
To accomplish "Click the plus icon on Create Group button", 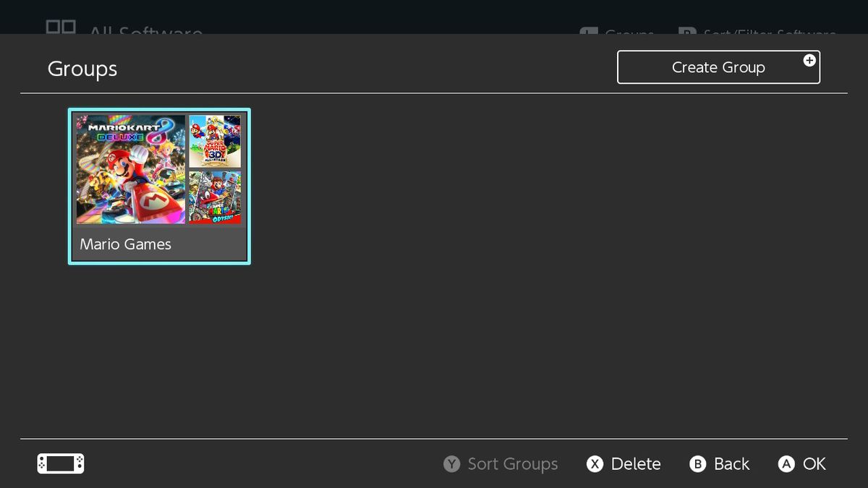I will 809,61.
